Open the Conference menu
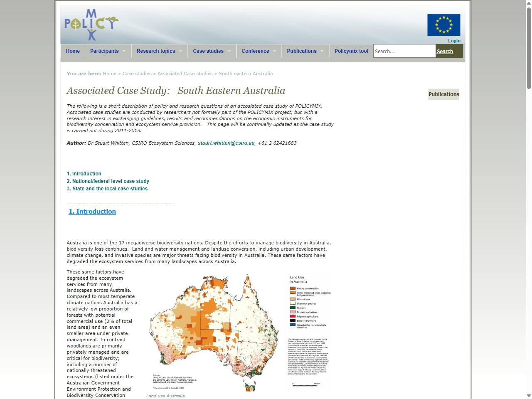The image size is (532, 399). (255, 51)
